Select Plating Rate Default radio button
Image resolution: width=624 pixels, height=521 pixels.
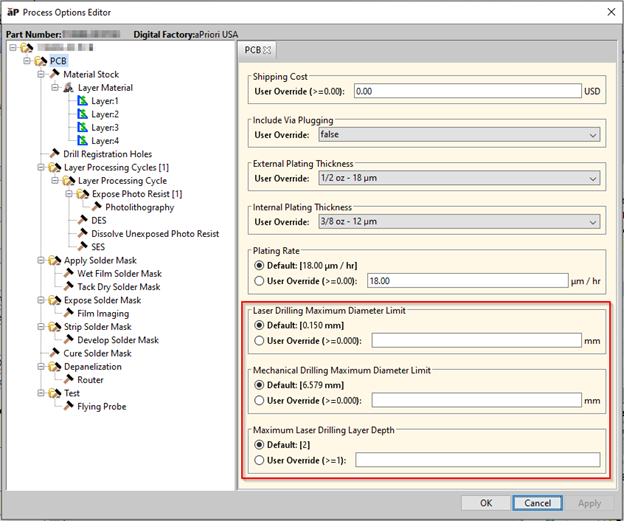pos(259,265)
